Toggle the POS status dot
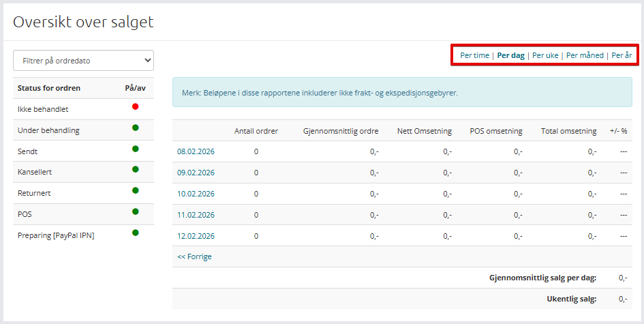 coord(135,211)
